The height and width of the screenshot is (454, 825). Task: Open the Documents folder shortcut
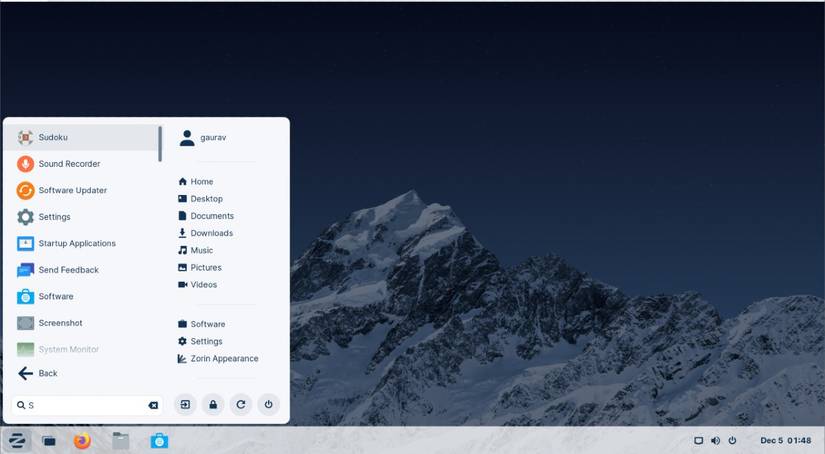[206, 216]
